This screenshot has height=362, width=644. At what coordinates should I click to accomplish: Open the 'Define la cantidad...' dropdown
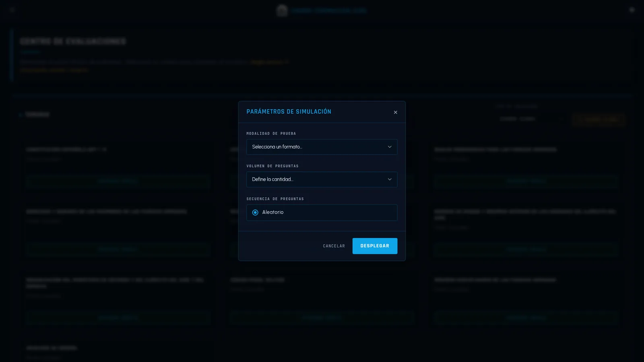click(322, 179)
